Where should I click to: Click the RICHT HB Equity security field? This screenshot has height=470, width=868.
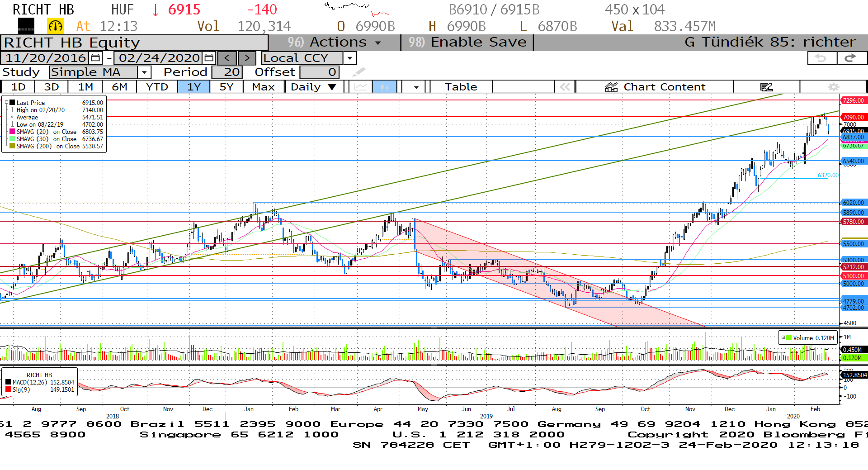tap(135, 43)
